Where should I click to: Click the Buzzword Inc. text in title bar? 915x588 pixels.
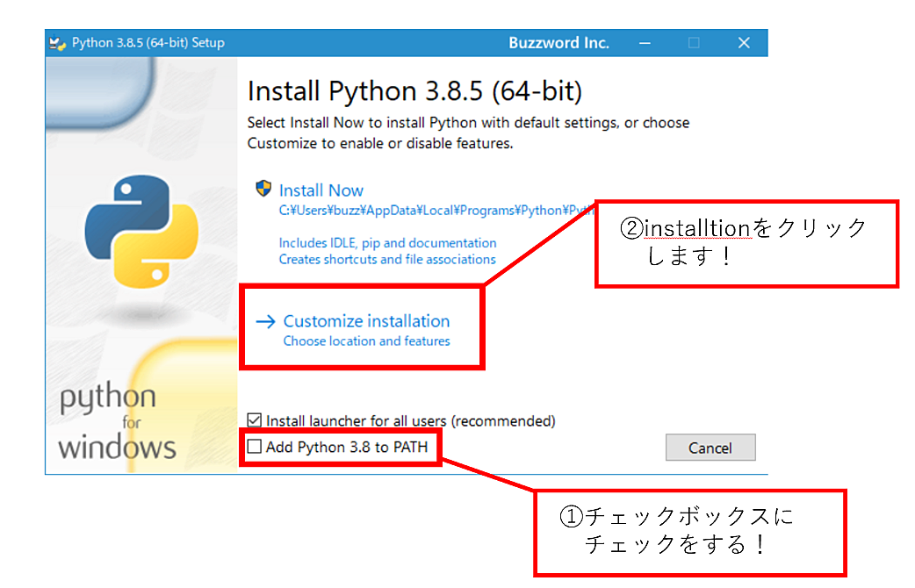pyautogui.click(x=559, y=43)
